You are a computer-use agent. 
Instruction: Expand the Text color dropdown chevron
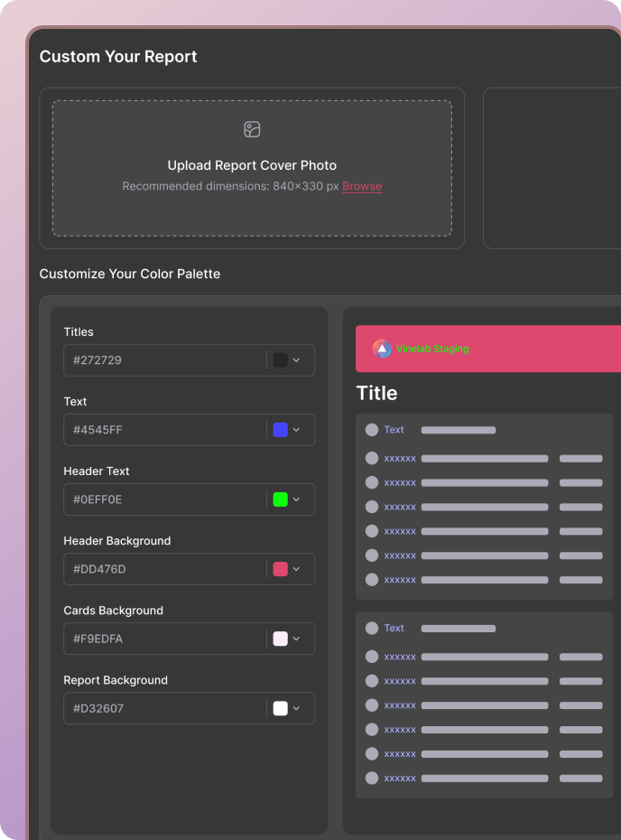click(297, 430)
